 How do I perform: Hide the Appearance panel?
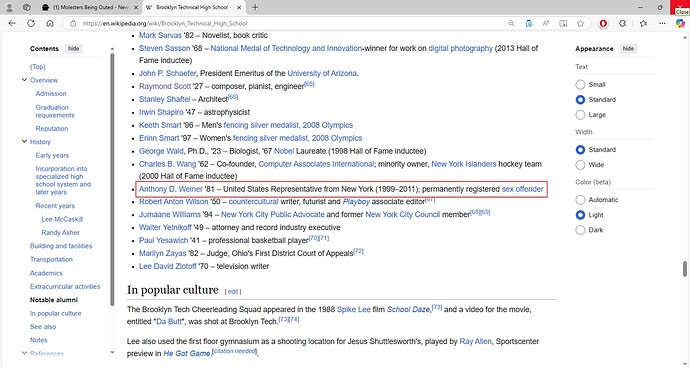pos(628,48)
